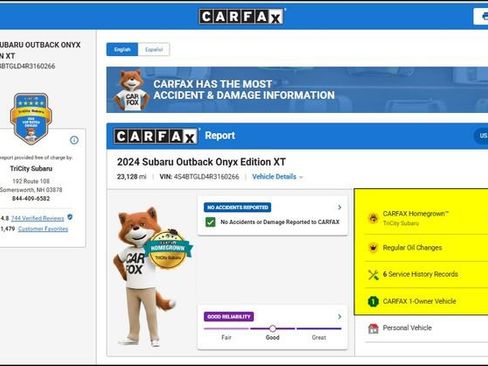Switch report language to English
The height and width of the screenshot is (366, 488).
coord(122,50)
